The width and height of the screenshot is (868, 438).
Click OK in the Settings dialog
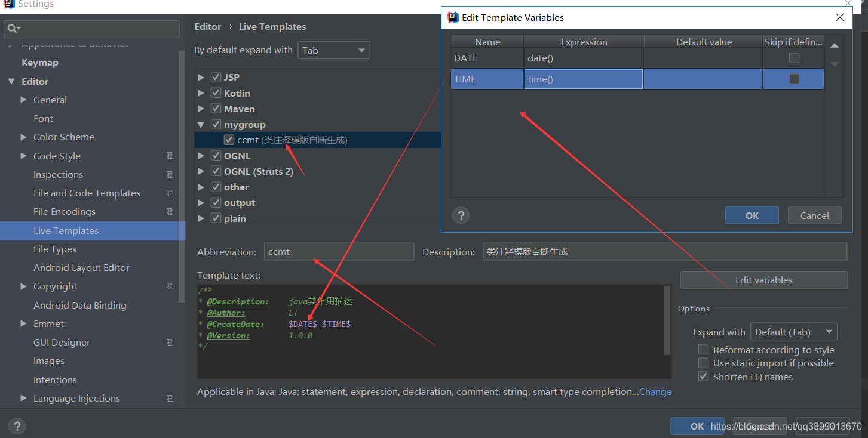tap(697, 426)
